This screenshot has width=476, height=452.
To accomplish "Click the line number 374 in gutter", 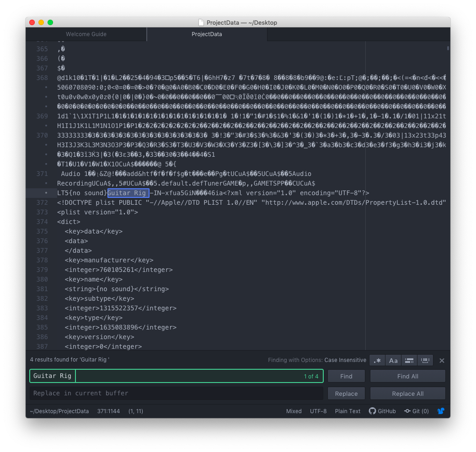I will pos(42,222).
